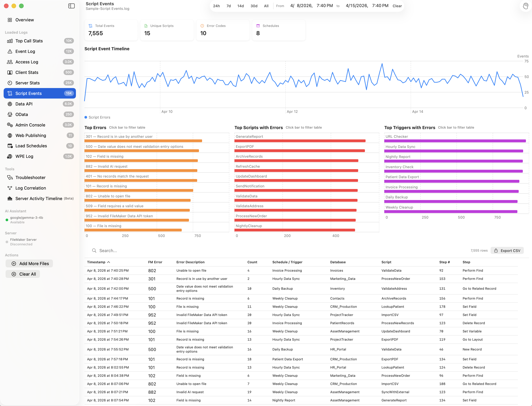Viewport: 532px width, 406px height.
Task: Click the Event Log warning triangle icon
Action: tap(10, 51)
